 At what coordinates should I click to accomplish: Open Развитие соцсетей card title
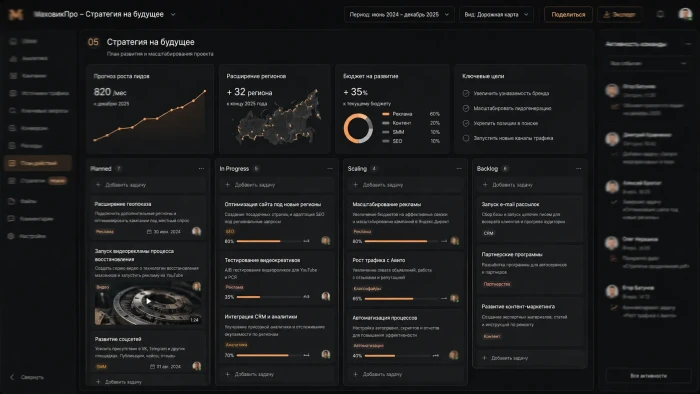coord(118,339)
